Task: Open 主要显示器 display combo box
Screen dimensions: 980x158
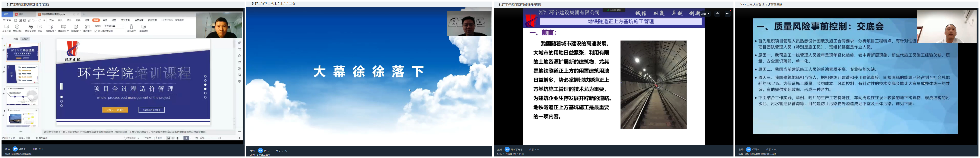Action: 114,26
